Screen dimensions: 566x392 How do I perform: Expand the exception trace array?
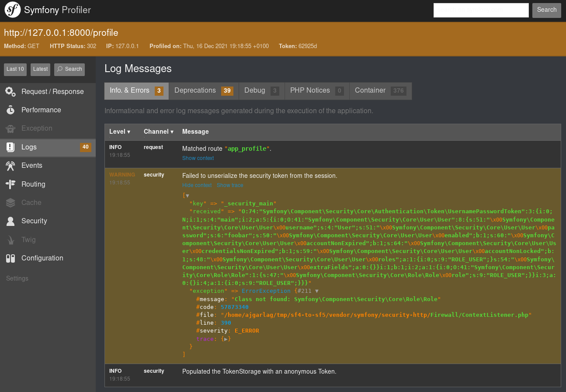click(x=226, y=339)
